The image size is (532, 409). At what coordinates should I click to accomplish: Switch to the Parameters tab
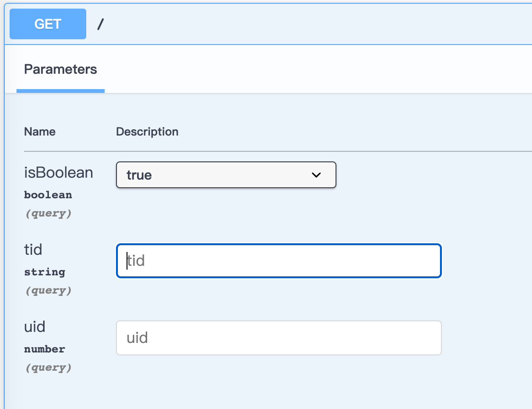coord(60,69)
